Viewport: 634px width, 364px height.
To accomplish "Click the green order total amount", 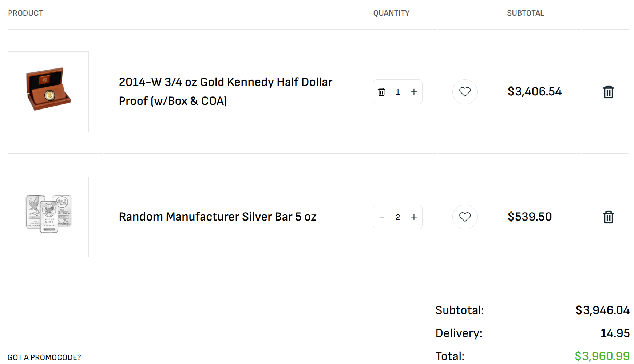I will (602, 356).
